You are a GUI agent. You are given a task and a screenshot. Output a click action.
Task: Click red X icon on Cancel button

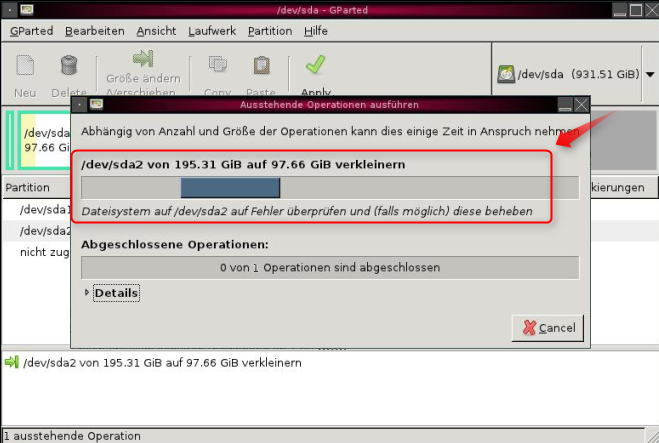pos(530,327)
